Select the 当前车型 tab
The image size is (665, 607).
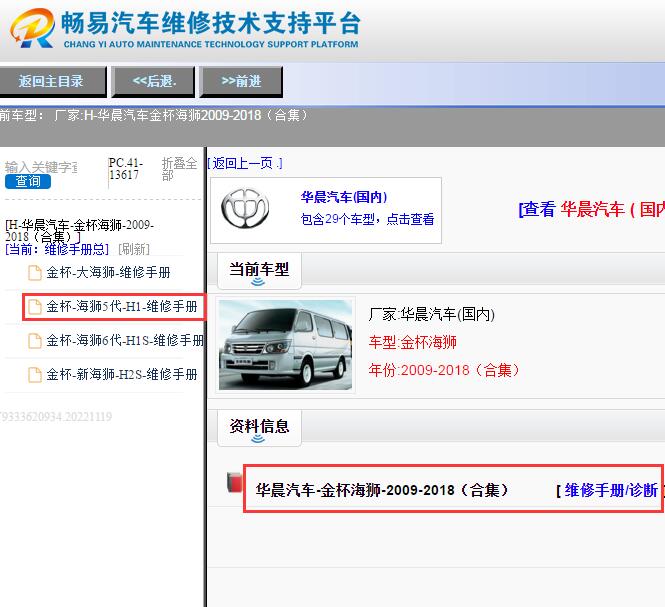tap(259, 270)
